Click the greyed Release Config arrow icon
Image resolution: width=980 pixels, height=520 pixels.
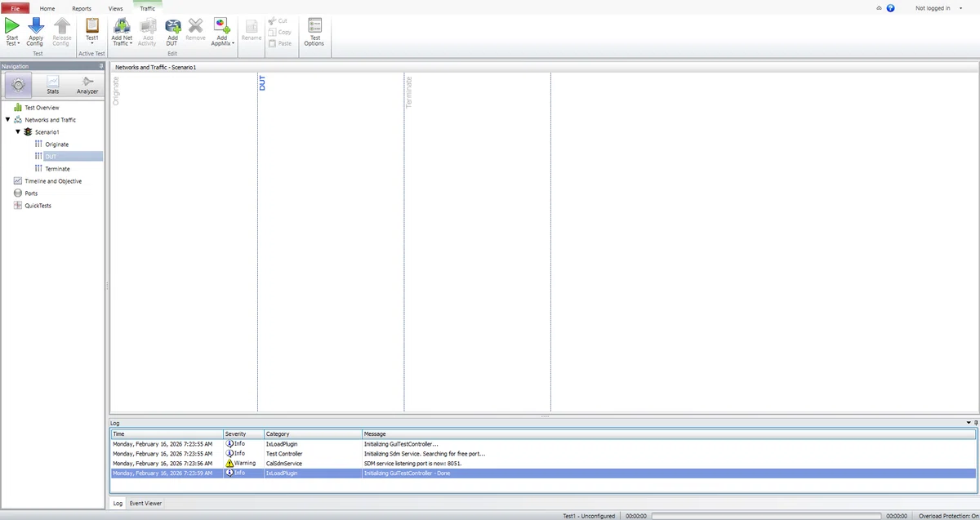(x=61, y=25)
